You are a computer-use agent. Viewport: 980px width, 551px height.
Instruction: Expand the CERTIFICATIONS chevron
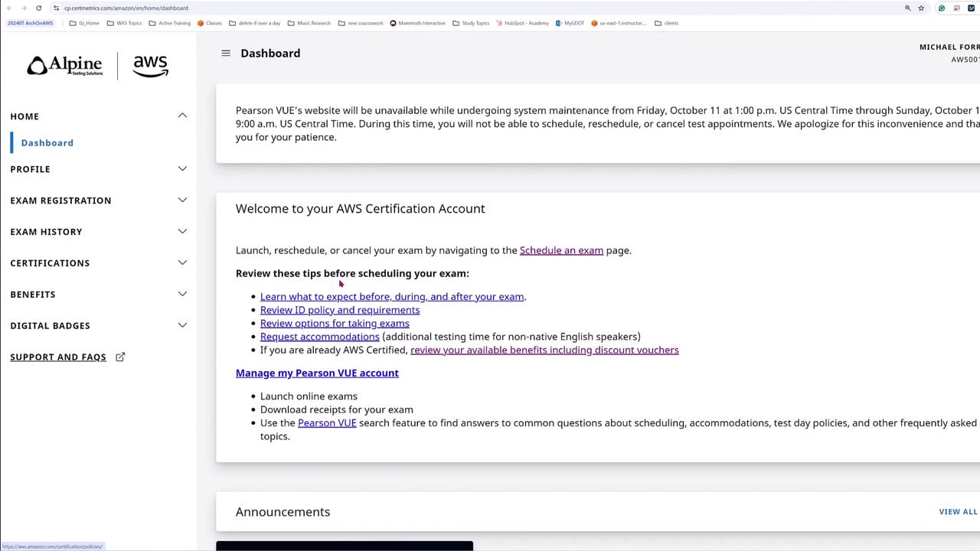click(x=182, y=262)
